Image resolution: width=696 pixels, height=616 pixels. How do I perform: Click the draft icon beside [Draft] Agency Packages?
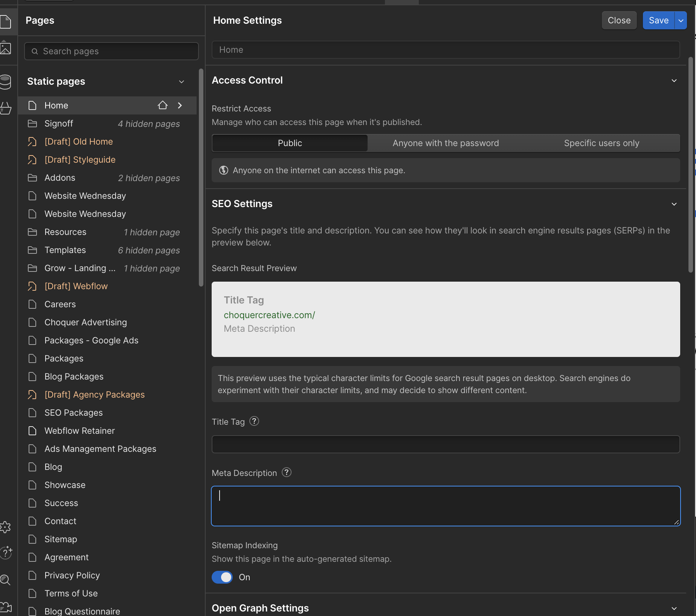point(32,395)
